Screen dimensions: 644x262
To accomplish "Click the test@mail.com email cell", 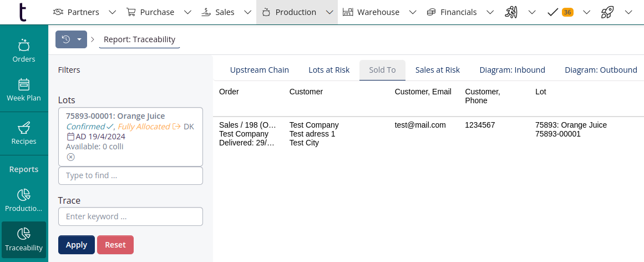I will tap(420, 125).
